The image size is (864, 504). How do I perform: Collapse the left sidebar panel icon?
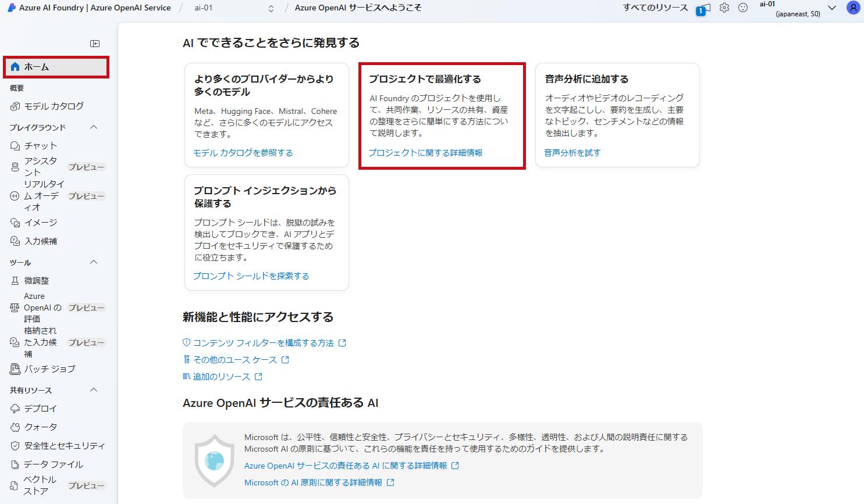point(95,44)
